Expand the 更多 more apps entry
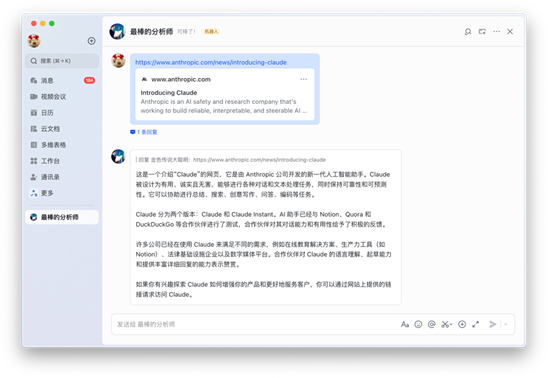548x378 pixels. click(62, 193)
